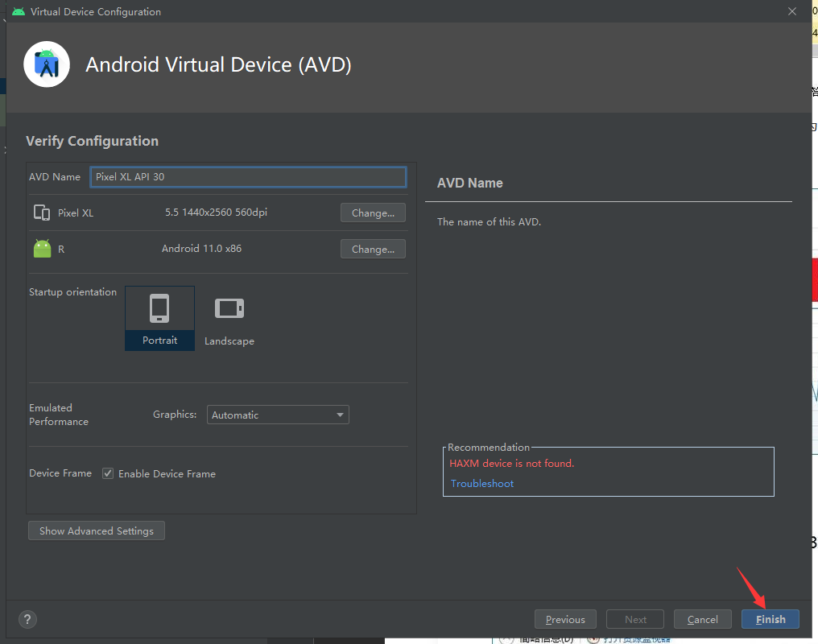Screen dimensions: 818x644
Task: Click 'The name of this AVD.' description
Action: (x=489, y=221)
